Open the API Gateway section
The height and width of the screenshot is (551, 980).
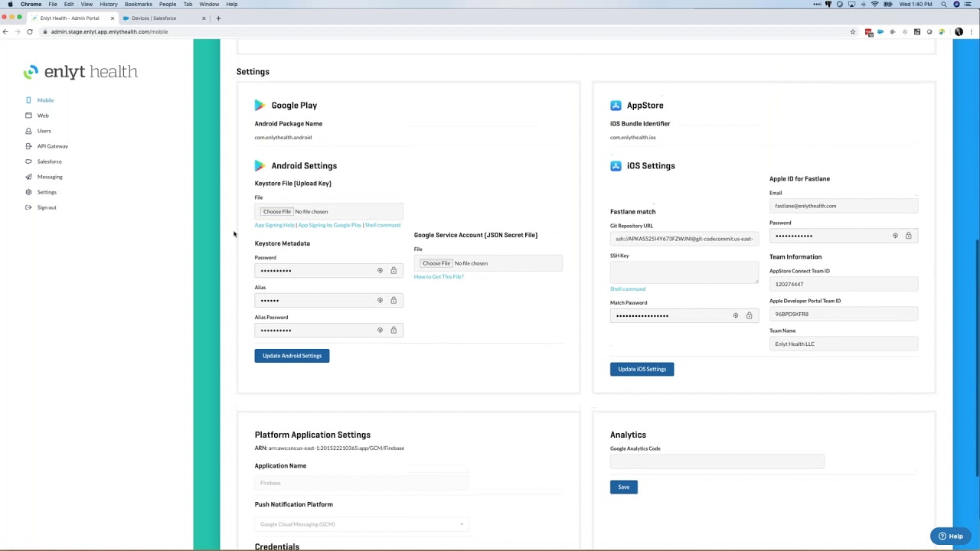52,146
